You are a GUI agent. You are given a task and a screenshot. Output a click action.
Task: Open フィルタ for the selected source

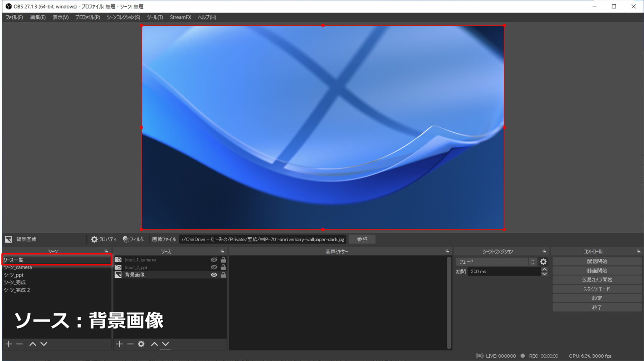133,239
